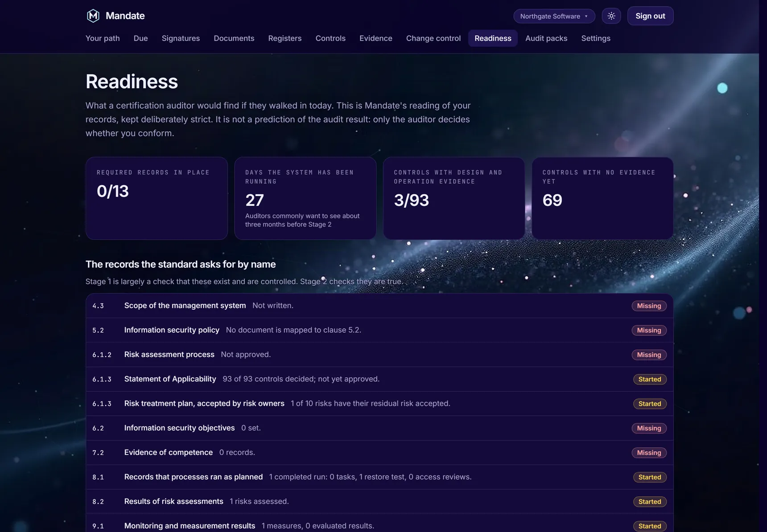Click the Readiness page heading
Image resolution: width=767 pixels, height=532 pixels.
tap(132, 82)
